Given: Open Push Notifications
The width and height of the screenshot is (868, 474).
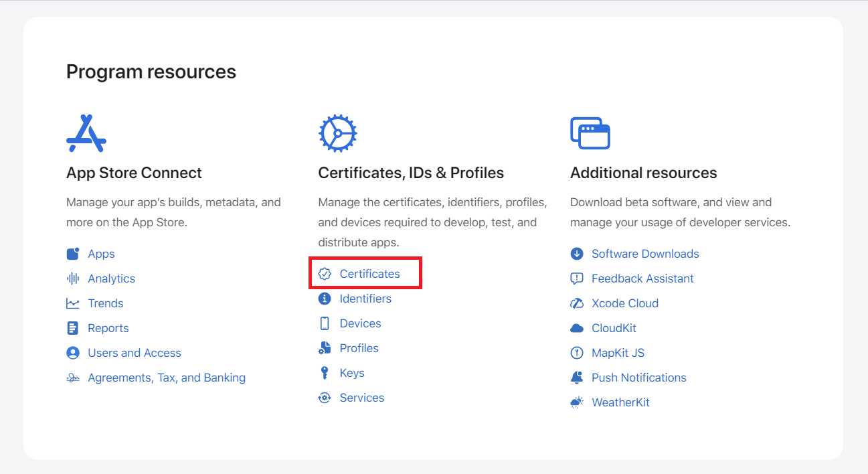Looking at the screenshot, I should pos(639,378).
